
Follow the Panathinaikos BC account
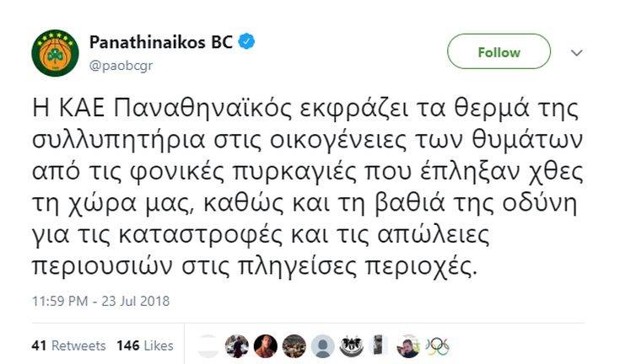499,51
